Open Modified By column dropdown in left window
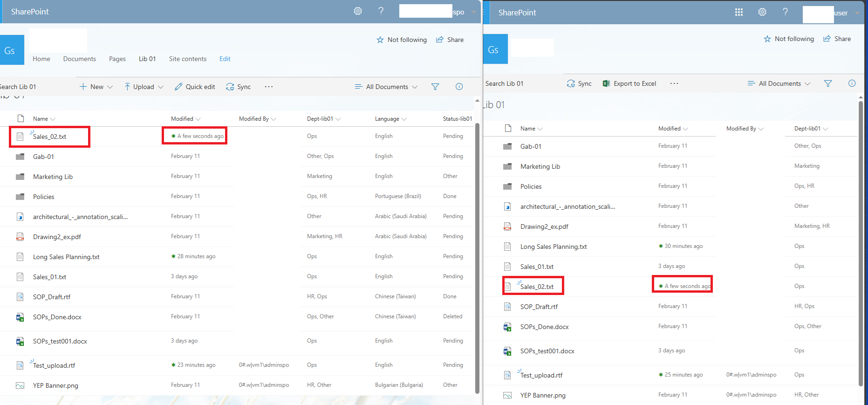 tap(258, 119)
